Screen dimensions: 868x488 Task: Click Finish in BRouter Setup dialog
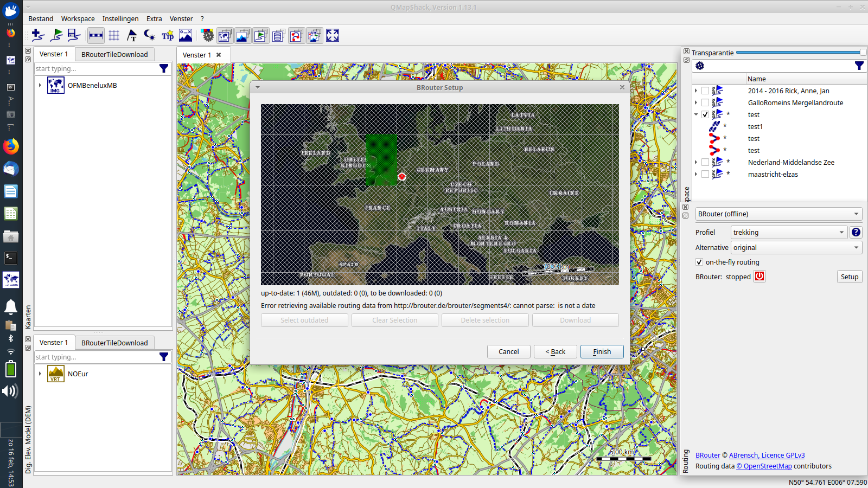point(602,351)
